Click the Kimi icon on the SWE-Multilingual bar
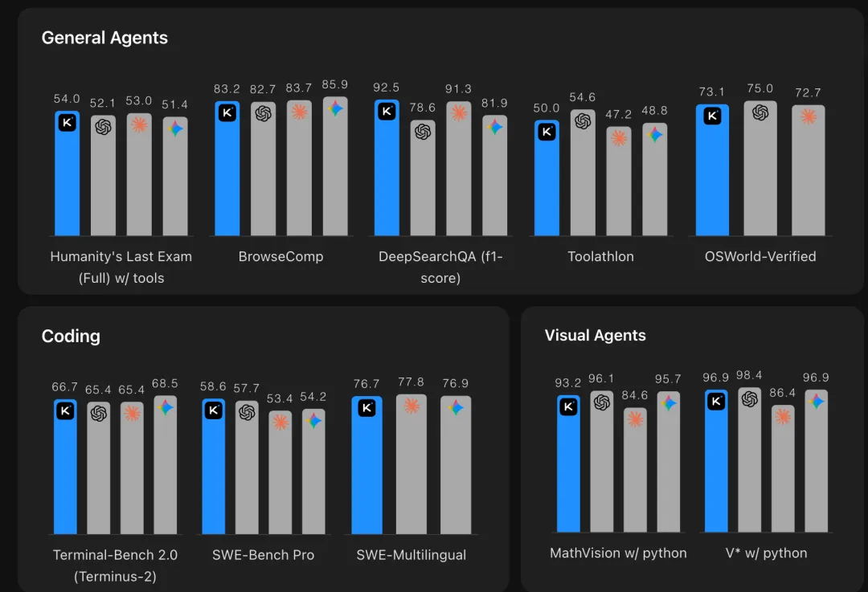Image resolution: width=868 pixels, height=592 pixels. click(x=366, y=408)
